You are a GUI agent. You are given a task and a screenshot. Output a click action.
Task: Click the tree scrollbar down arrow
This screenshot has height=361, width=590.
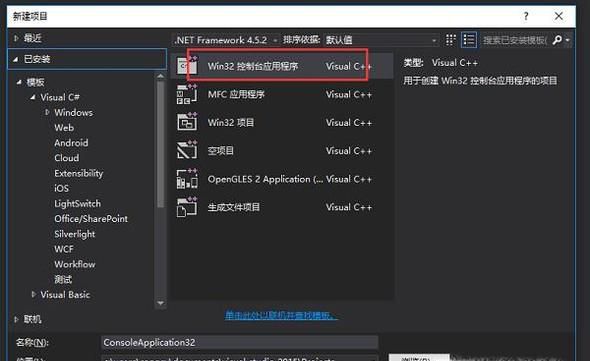coord(161,303)
